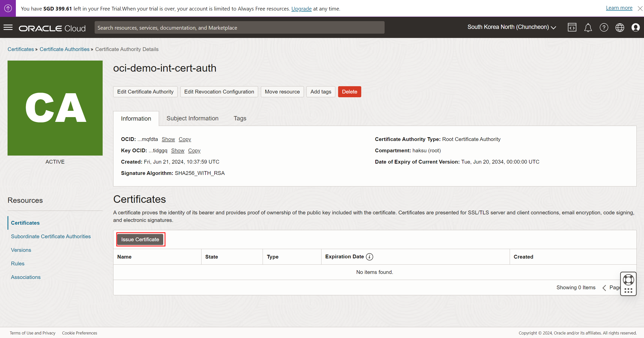Click the help question mark icon
Image resolution: width=644 pixels, height=338 pixels.
(x=604, y=27)
